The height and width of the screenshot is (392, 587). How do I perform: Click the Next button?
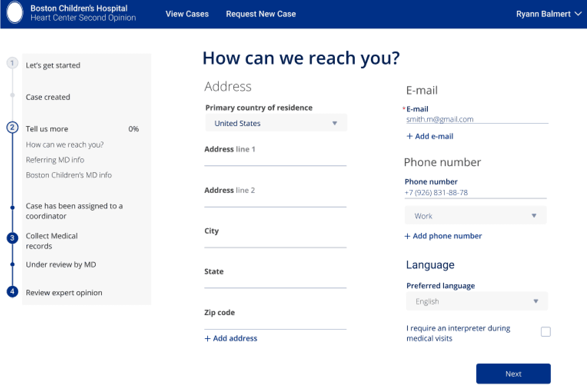point(513,374)
